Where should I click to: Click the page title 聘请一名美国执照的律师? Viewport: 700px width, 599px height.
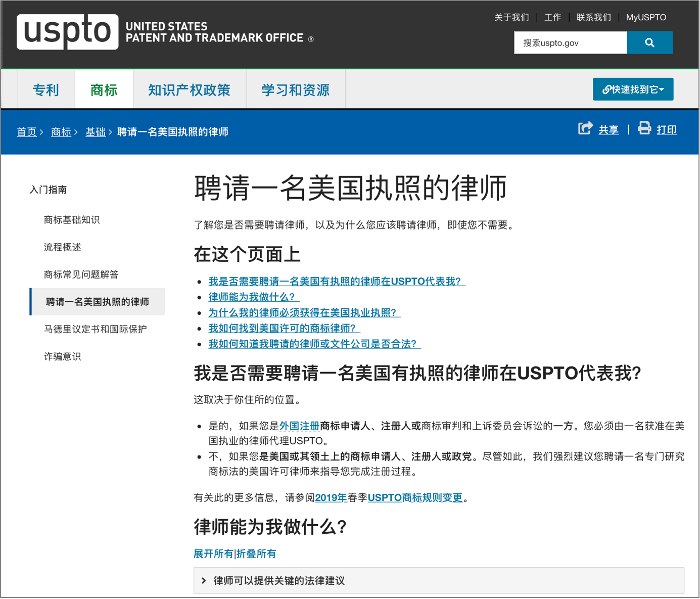[350, 188]
